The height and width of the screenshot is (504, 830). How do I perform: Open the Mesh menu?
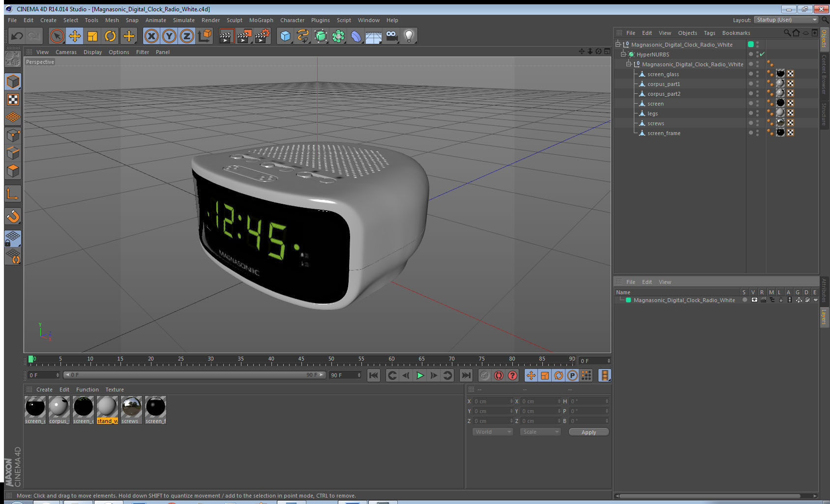112,20
